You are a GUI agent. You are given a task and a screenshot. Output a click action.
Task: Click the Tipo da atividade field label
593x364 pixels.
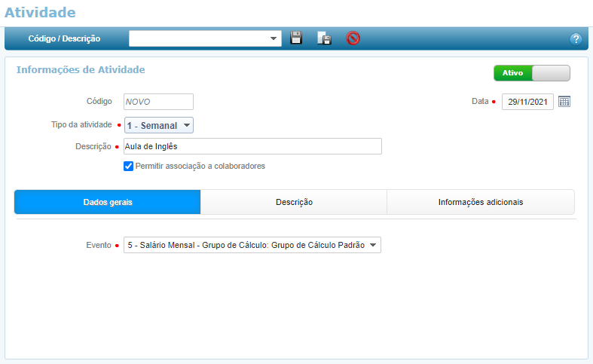tap(76, 124)
